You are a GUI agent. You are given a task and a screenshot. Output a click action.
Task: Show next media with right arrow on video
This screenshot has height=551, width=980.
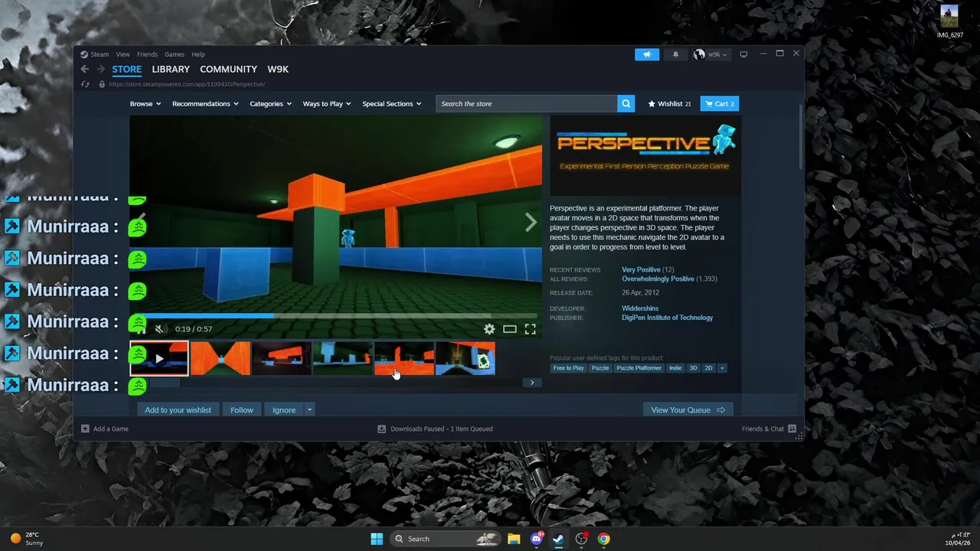pos(531,223)
